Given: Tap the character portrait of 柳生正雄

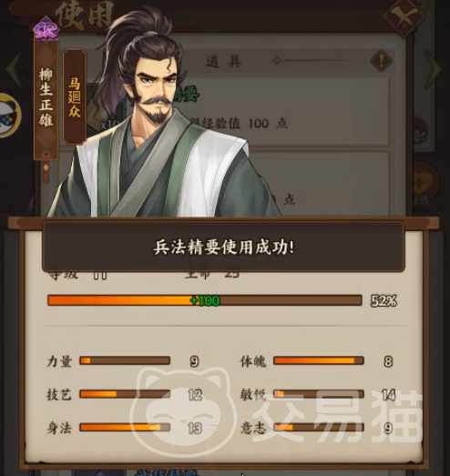Looking at the screenshot, I should 164,116.
